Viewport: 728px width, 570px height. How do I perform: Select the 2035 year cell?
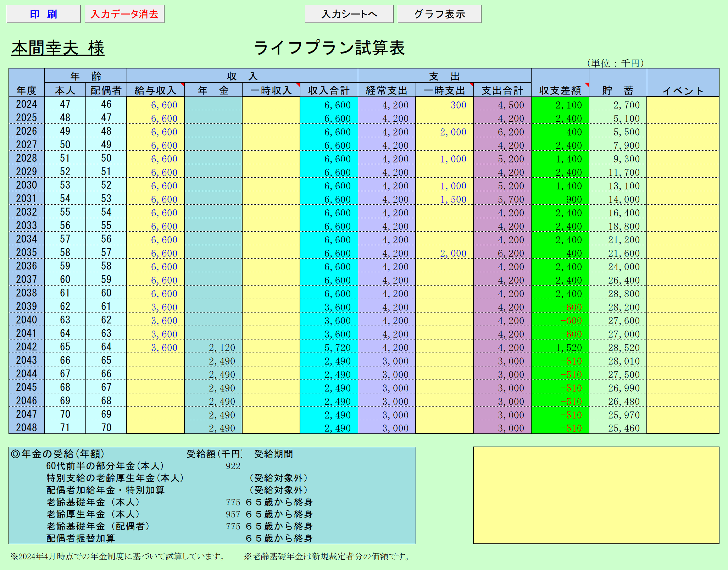point(27,252)
